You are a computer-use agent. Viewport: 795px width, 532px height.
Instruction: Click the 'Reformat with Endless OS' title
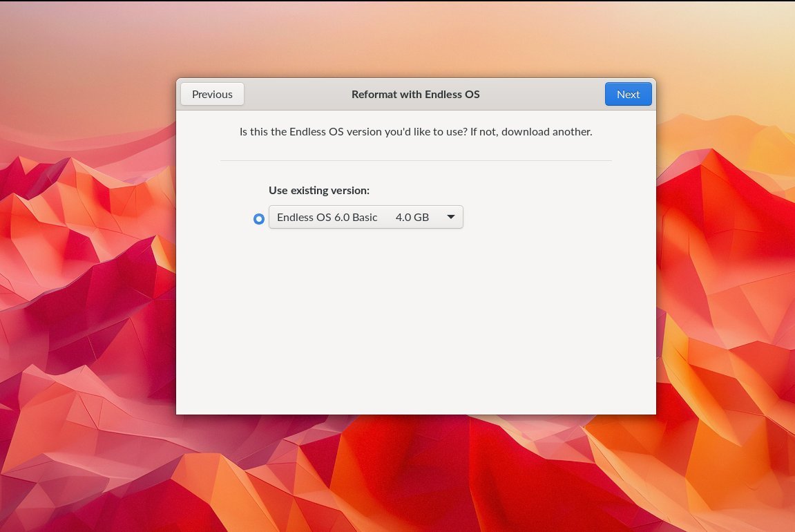416,95
